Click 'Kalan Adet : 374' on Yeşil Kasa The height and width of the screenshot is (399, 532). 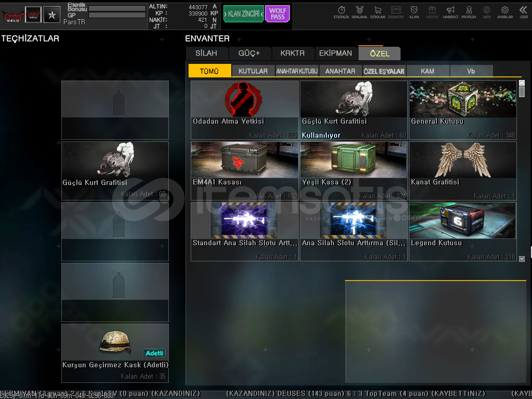coord(382,196)
